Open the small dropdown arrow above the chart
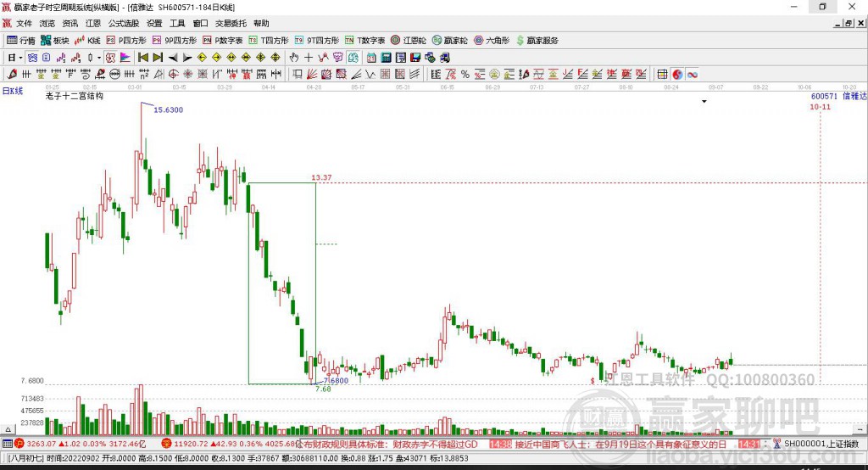868x470 pixels. (x=704, y=102)
